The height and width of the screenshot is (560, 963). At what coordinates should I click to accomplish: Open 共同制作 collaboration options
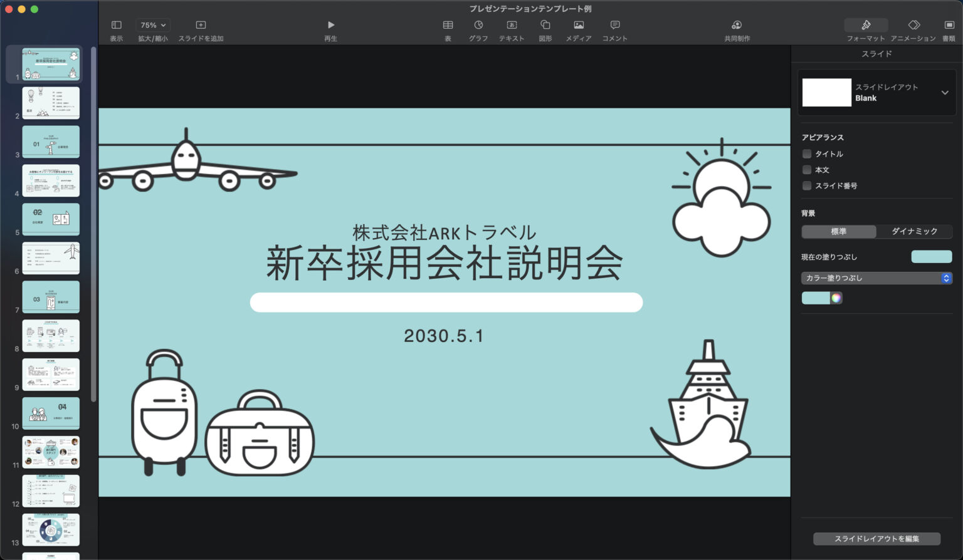pyautogui.click(x=736, y=28)
